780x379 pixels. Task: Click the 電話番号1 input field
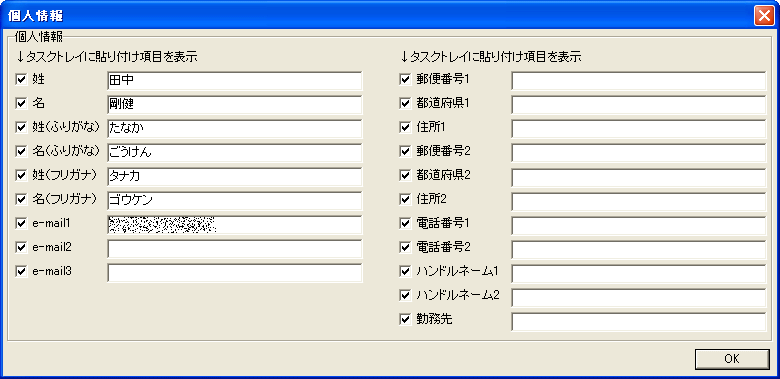pyautogui.click(x=638, y=225)
